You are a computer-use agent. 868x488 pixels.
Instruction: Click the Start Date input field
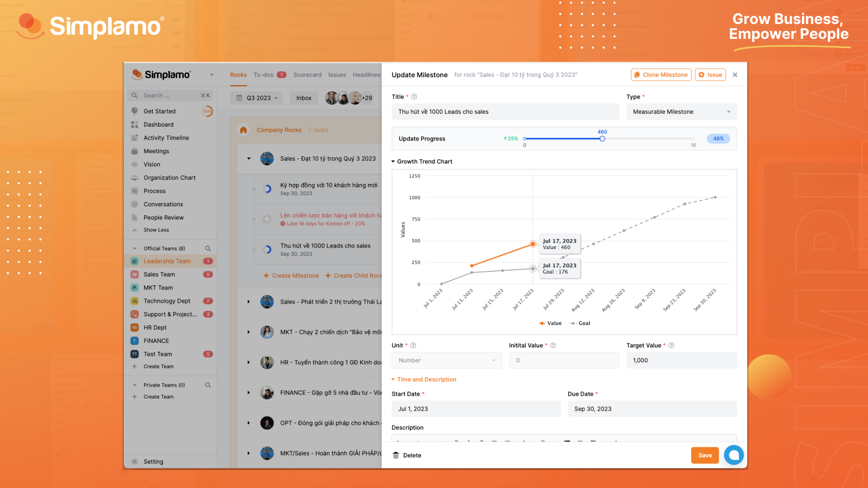475,409
